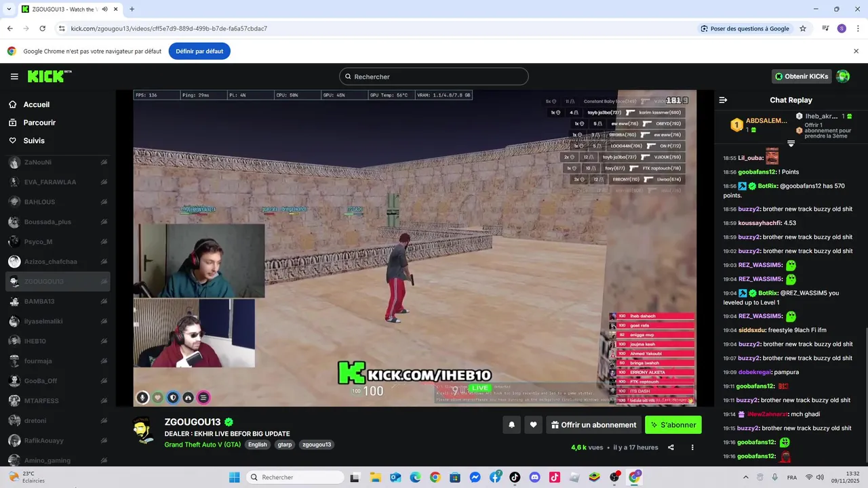
Task: Click the KICK logo
Action: coord(49,76)
